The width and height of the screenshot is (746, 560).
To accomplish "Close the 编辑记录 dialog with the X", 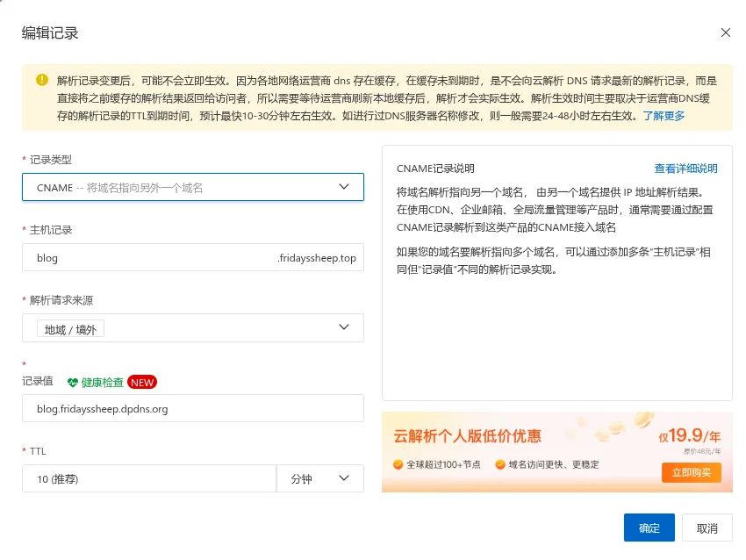I will (726, 32).
